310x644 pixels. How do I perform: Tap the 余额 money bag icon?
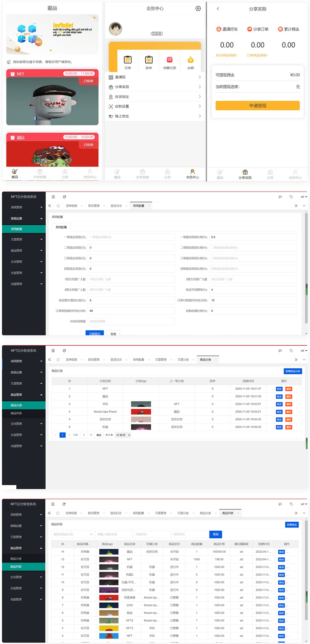click(190, 60)
